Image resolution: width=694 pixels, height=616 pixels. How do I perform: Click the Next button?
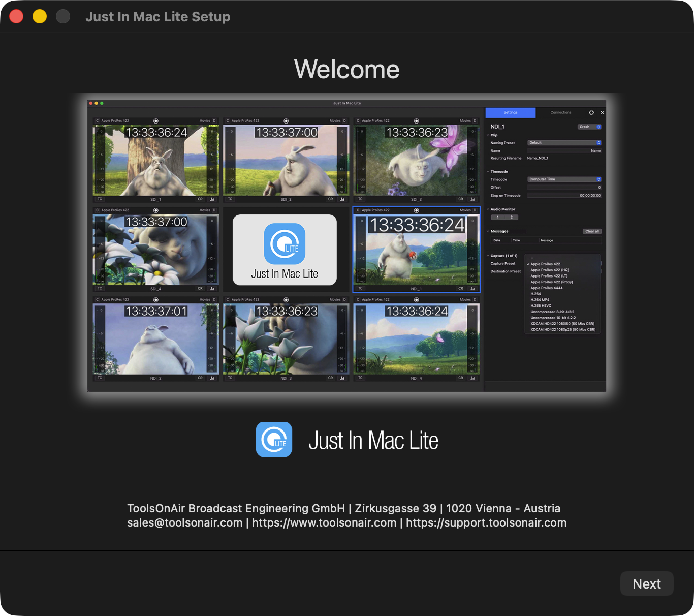coord(647,583)
